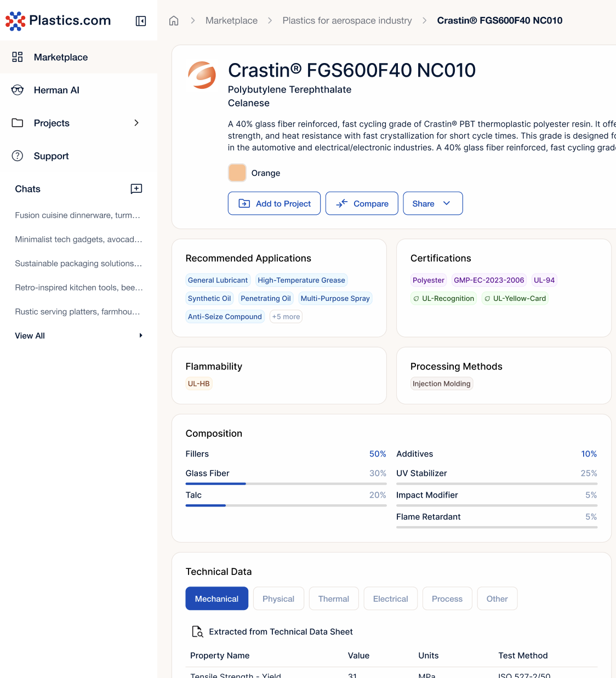Go to home via breadcrumb icon
The height and width of the screenshot is (678, 616).
point(174,21)
